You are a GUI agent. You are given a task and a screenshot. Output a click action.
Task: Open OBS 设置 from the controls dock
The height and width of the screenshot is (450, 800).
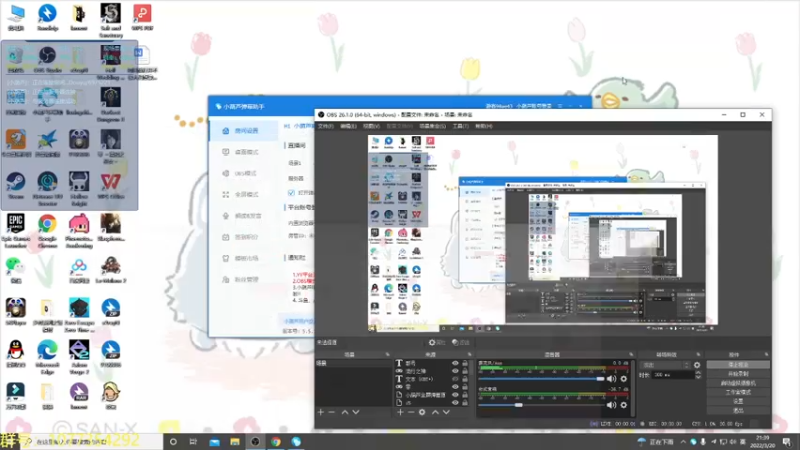(x=738, y=402)
